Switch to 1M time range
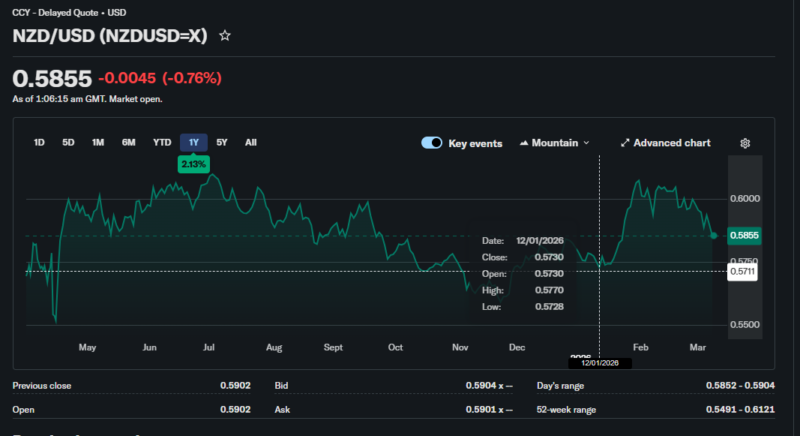The height and width of the screenshot is (436, 800). 98,142
